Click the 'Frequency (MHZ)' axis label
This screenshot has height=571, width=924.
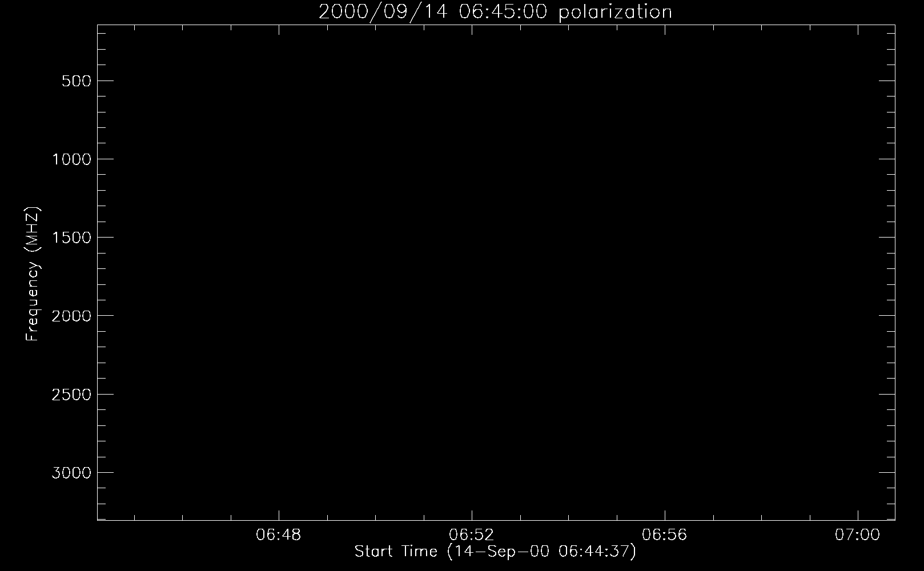pyautogui.click(x=33, y=274)
